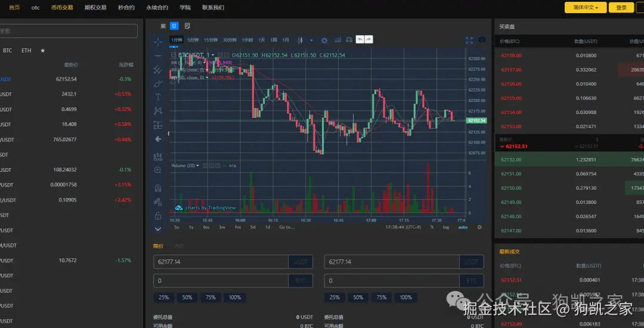This screenshot has height=328, width=644.
Task: Set right order amount to 75%
Action: tap(382, 297)
